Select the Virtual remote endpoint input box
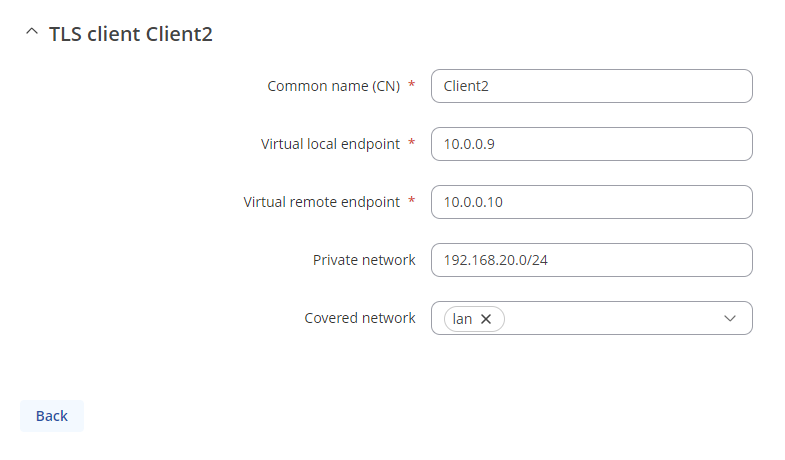The width and height of the screenshot is (785, 460). pos(591,202)
